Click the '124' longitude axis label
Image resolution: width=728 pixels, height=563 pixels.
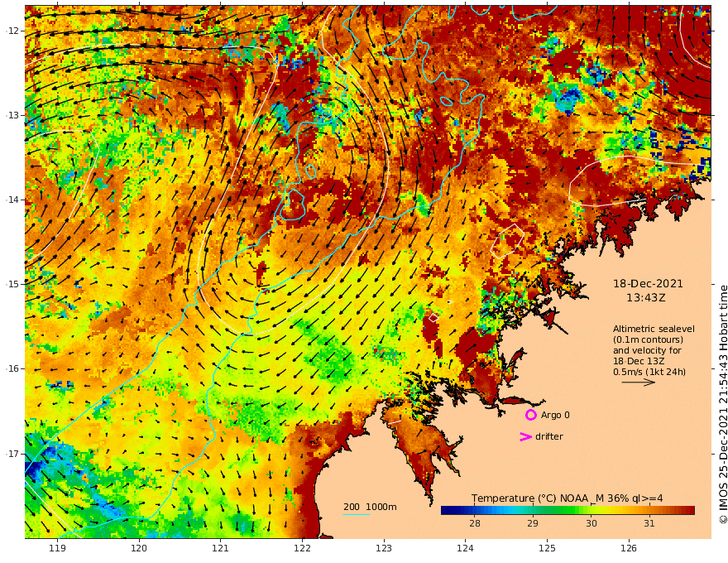[465, 548]
